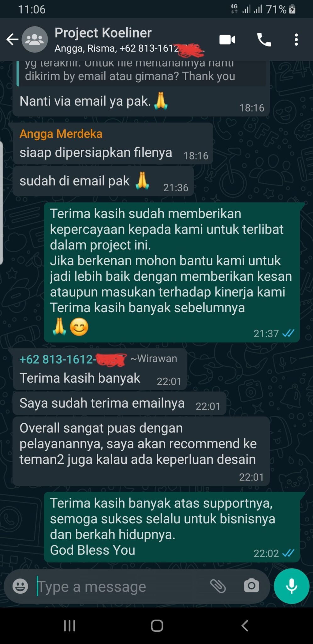Open Project Koeliner group info
Viewport: 313px width, 644px height.
click(x=103, y=33)
